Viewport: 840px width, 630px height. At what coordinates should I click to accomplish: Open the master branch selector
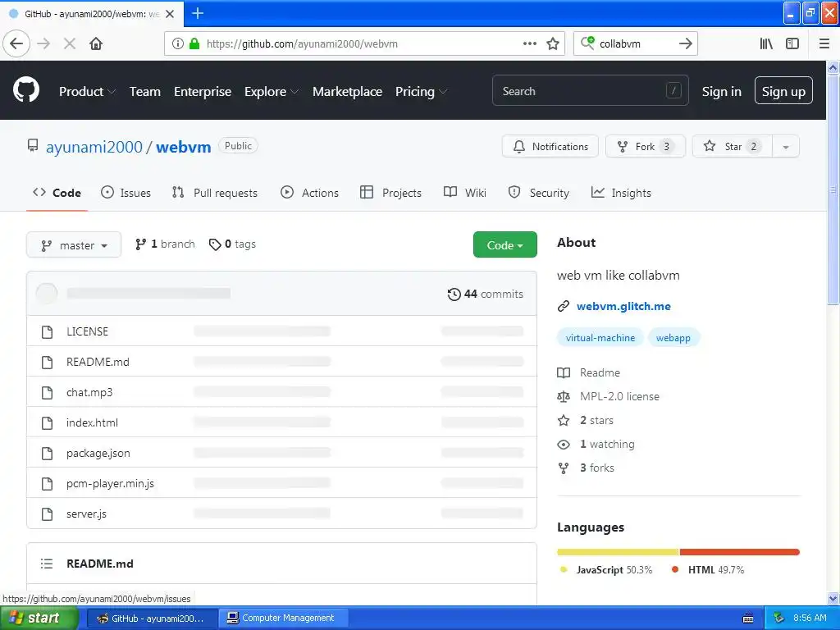click(x=74, y=244)
